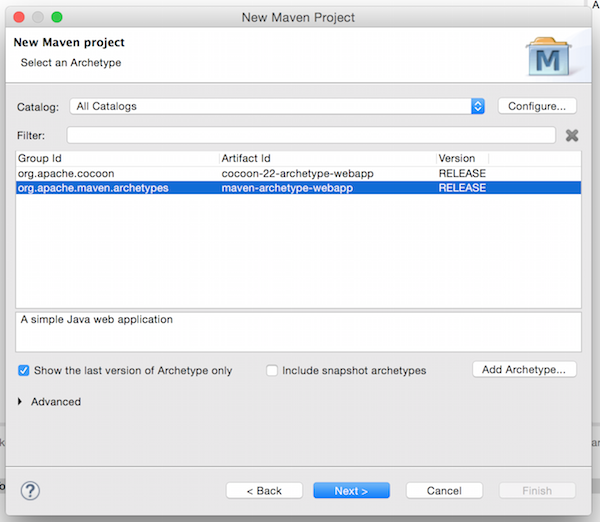Screen dimensions: 600x522
Task: Select org.apache.maven.archetypes group id cell
Action: coord(93,188)
